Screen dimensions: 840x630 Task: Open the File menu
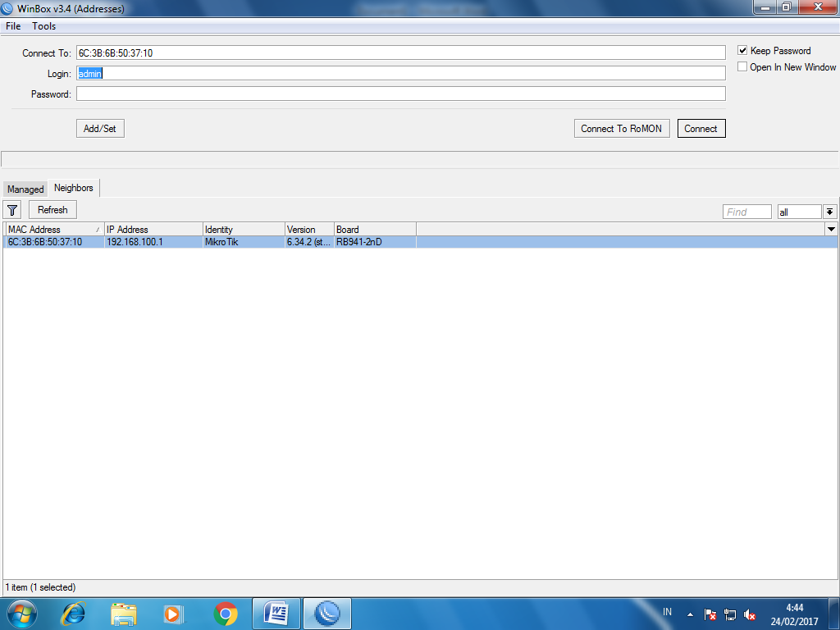[x=13, y=26]
